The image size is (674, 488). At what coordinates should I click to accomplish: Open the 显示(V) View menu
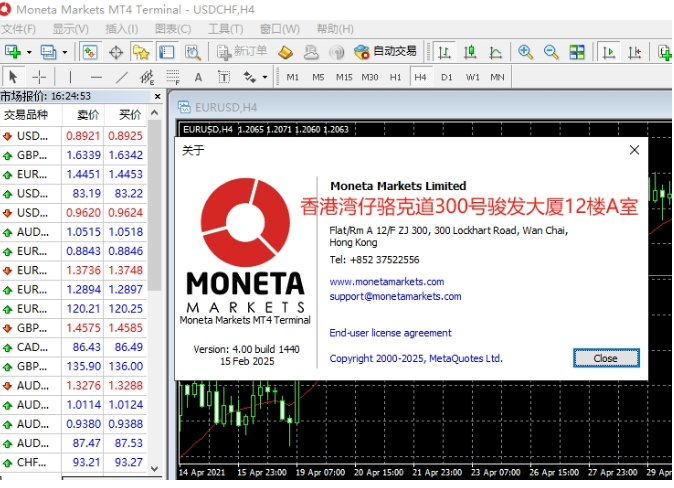click(70, 29)
